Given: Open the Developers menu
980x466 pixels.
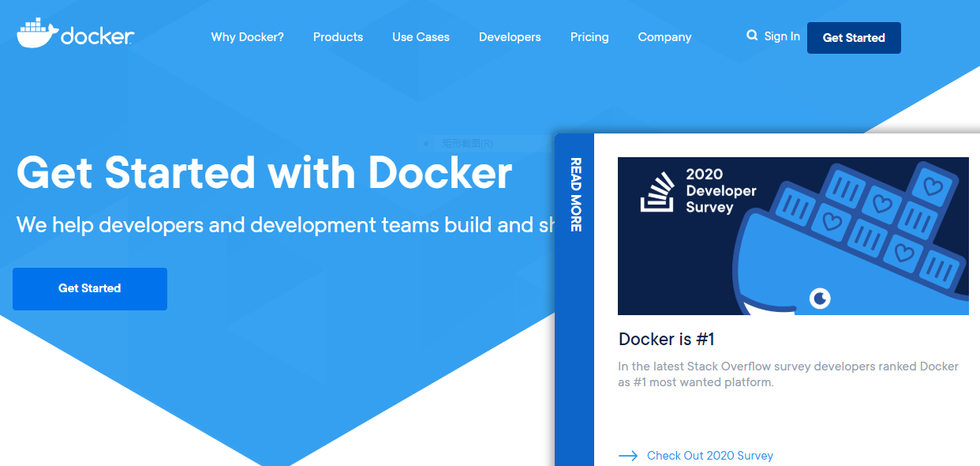Looking at the screenshot, I should 510,37.
